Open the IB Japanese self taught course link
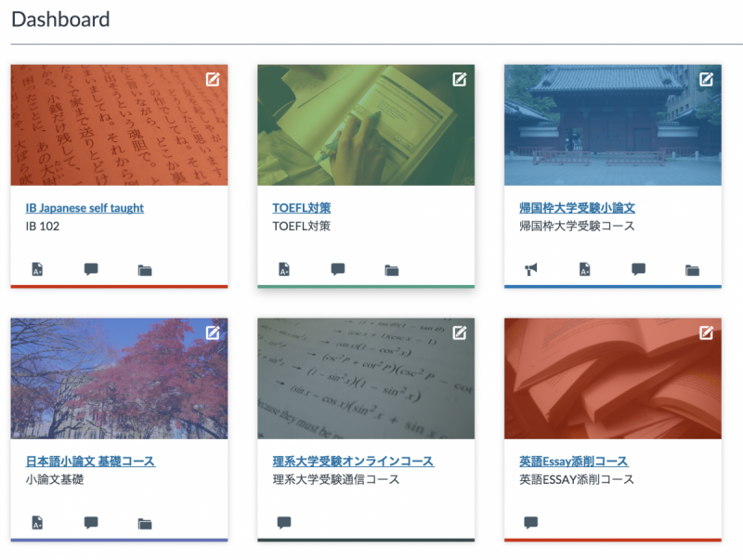 point(85,208)
